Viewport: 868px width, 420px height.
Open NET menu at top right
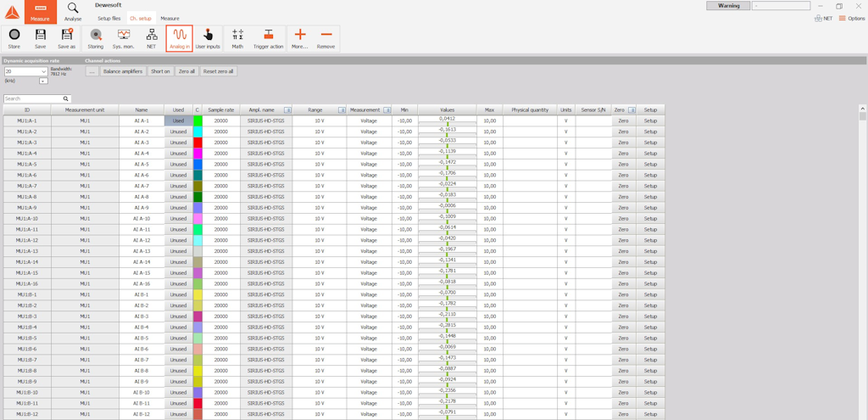tap(823, 19)
